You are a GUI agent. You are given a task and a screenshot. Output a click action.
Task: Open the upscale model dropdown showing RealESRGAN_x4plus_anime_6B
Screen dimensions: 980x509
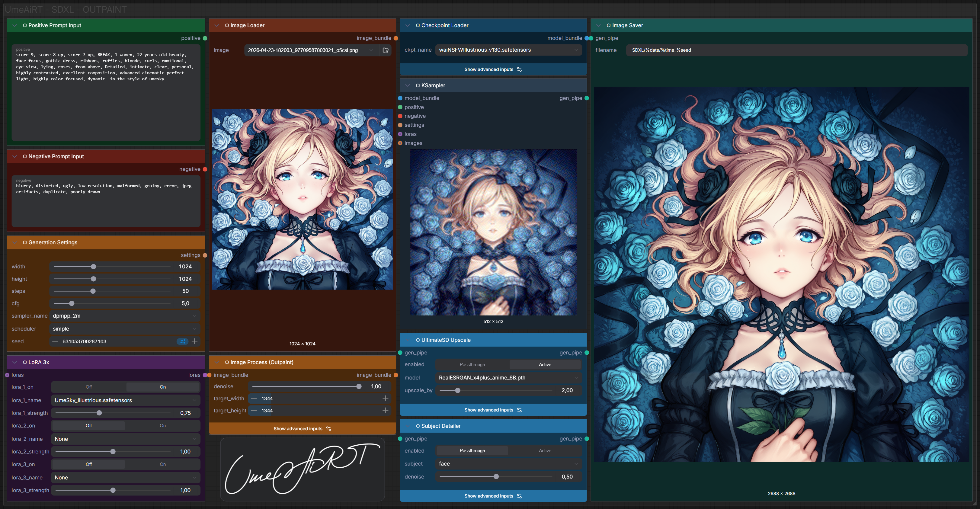[508, 377]
